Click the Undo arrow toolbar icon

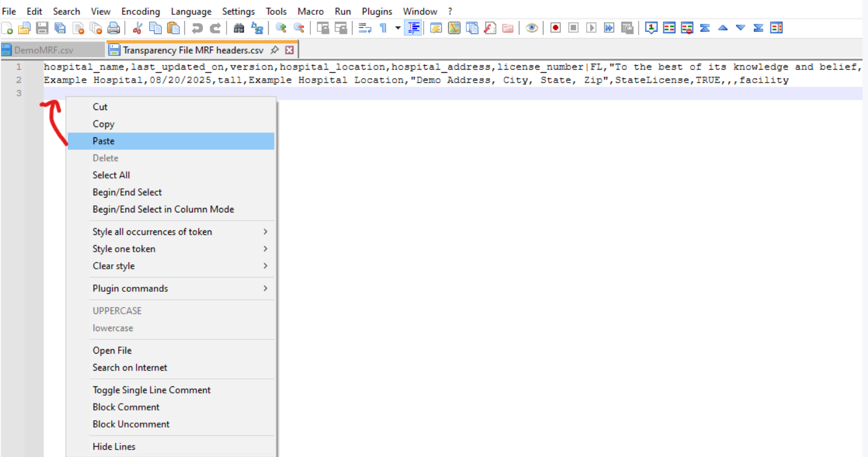pos(197,28)
